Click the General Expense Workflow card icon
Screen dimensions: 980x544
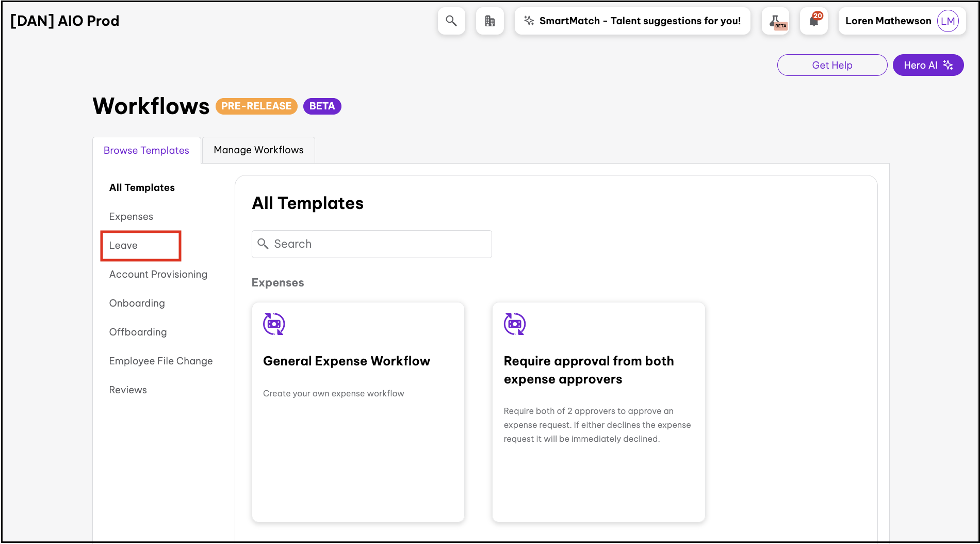click(274, 324)
